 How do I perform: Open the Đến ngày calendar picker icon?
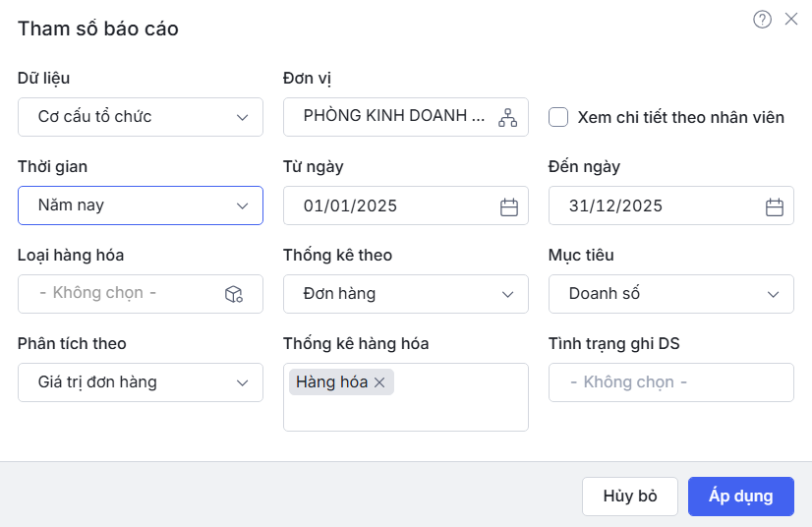(775, 206)
